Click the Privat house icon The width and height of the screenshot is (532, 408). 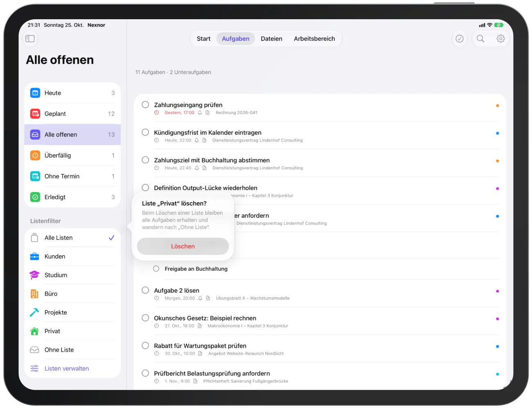coord(35,332)
